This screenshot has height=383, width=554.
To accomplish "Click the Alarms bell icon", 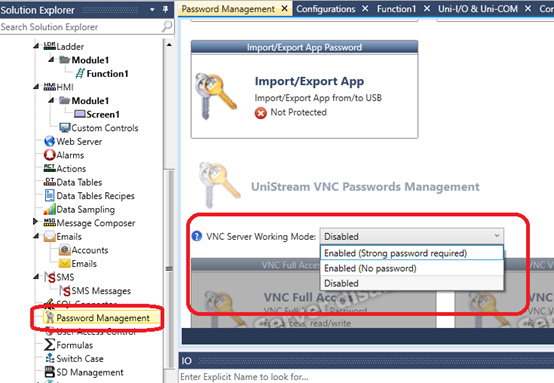I will [x=49, y=155].
